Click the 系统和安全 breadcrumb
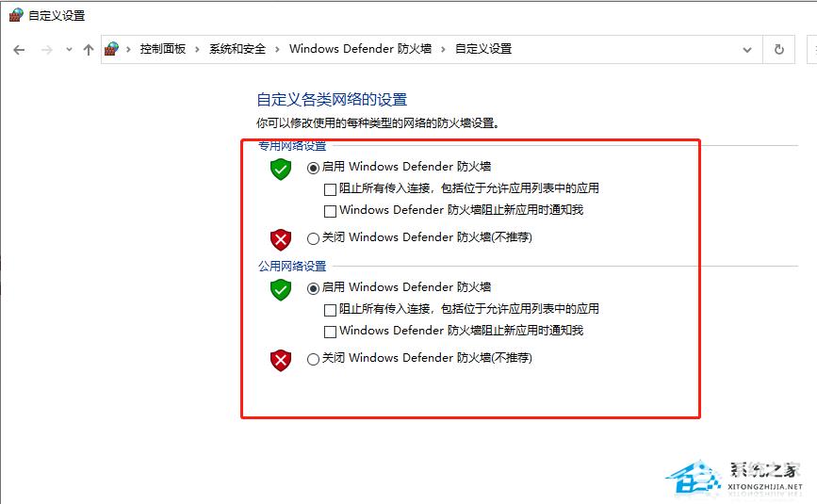 237,49
